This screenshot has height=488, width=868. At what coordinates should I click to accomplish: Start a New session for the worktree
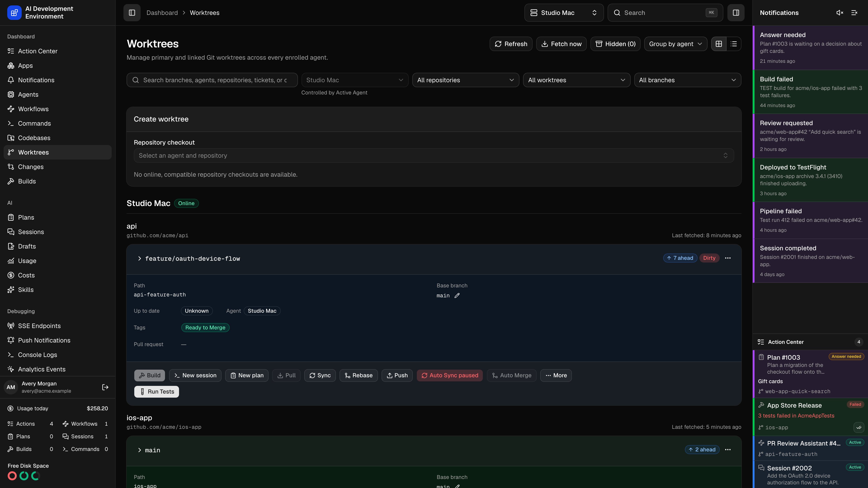point(195,375)
